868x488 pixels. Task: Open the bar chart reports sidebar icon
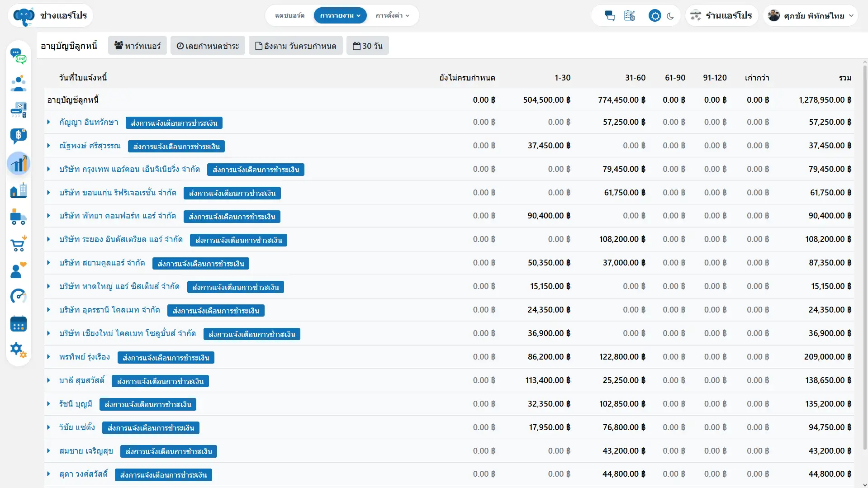click(x=19, y=163)
